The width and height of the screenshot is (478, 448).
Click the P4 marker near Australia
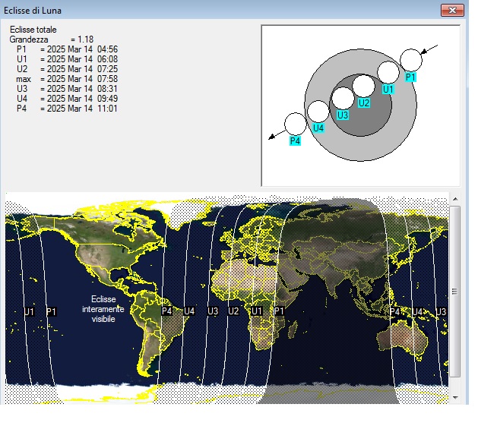pyautogui.click(x=395, y=311)
